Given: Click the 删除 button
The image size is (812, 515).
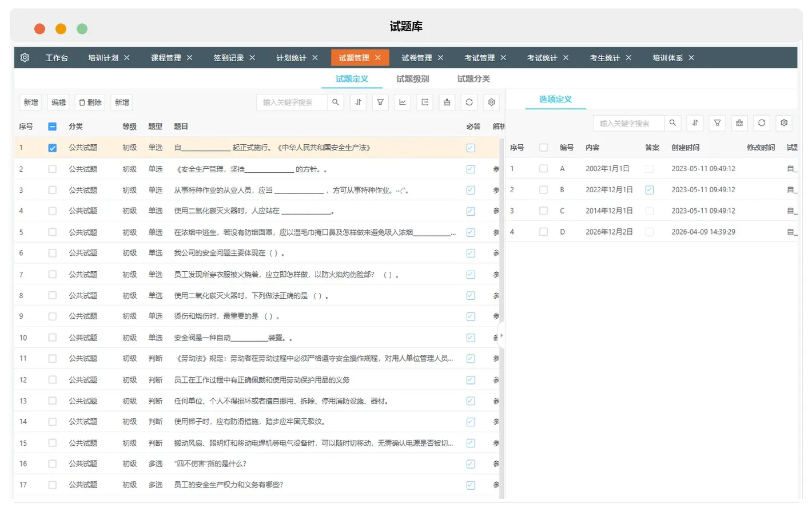Looking at the screenshot, I should [90, 102].
